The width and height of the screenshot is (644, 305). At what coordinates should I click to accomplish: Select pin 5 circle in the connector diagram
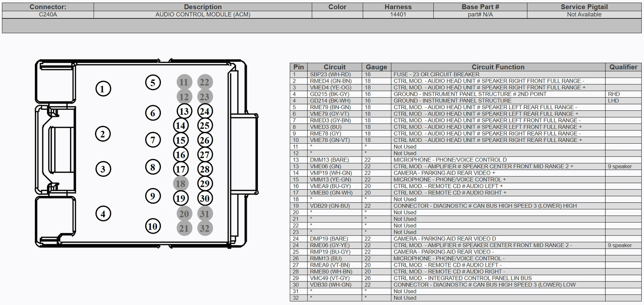153,83
